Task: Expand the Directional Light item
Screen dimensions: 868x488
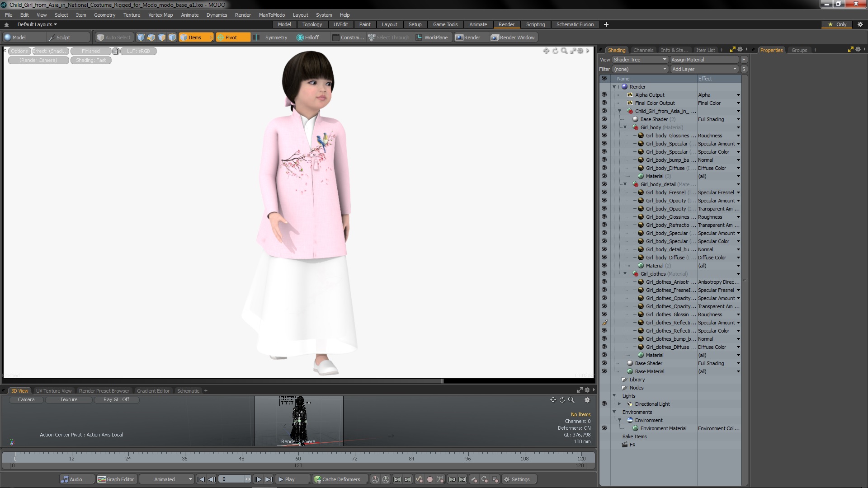Action: coord(620,404)
